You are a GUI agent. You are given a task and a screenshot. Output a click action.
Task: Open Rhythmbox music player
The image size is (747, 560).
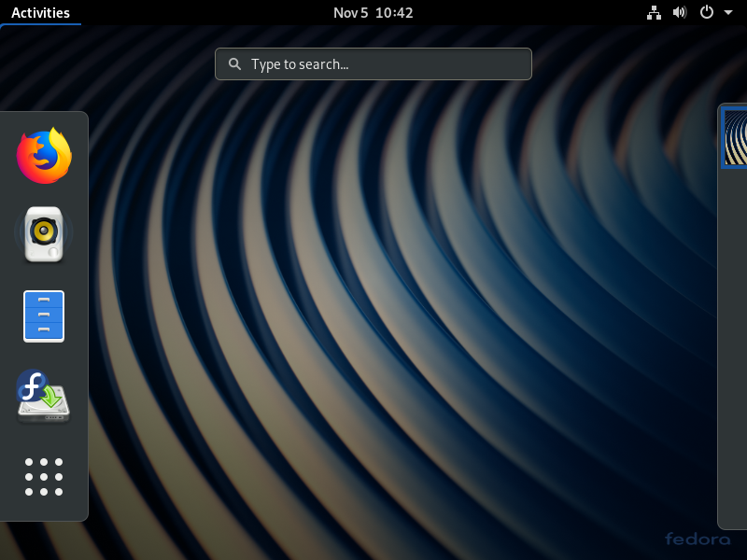[x=44, y=235]
